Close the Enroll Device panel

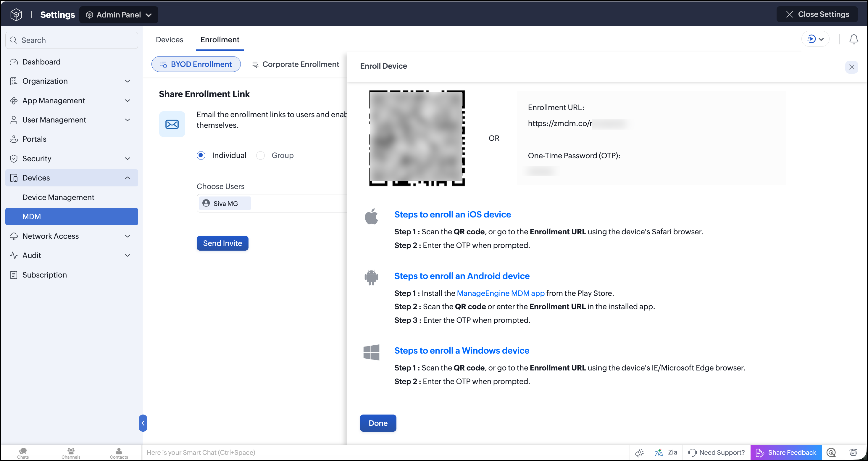coord(851,67)
